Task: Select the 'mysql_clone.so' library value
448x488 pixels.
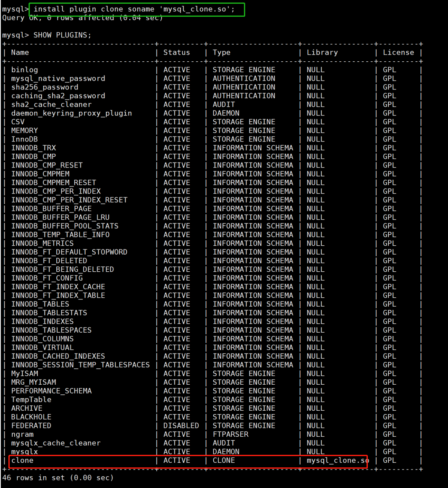Action: click(338, 460)
